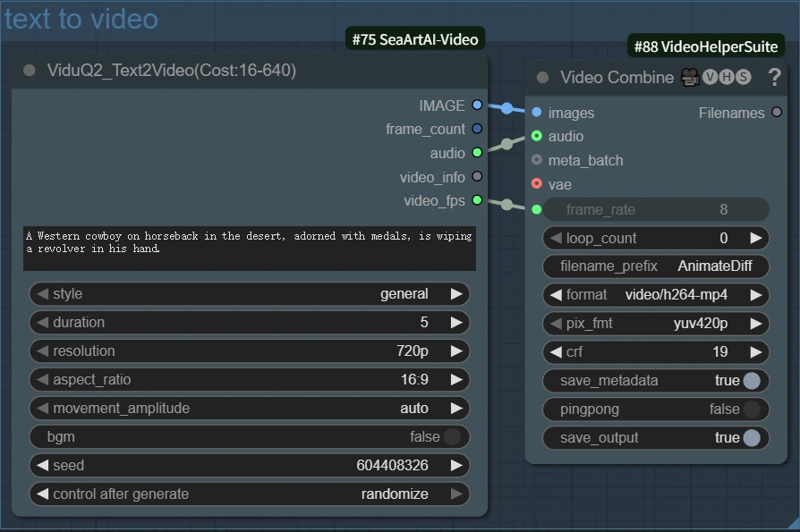Click the vae input port
This screenshot has width=800, height=532.
coord(536,184)
